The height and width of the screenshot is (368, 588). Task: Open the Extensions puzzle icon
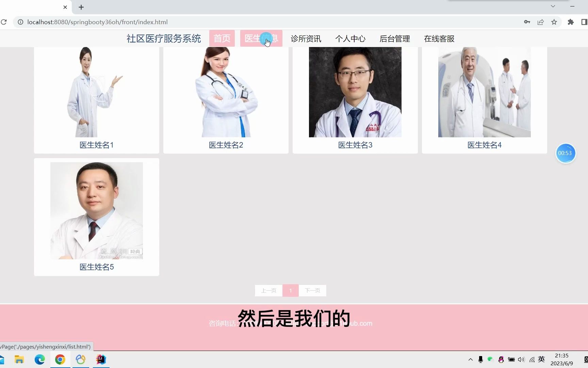571,22
